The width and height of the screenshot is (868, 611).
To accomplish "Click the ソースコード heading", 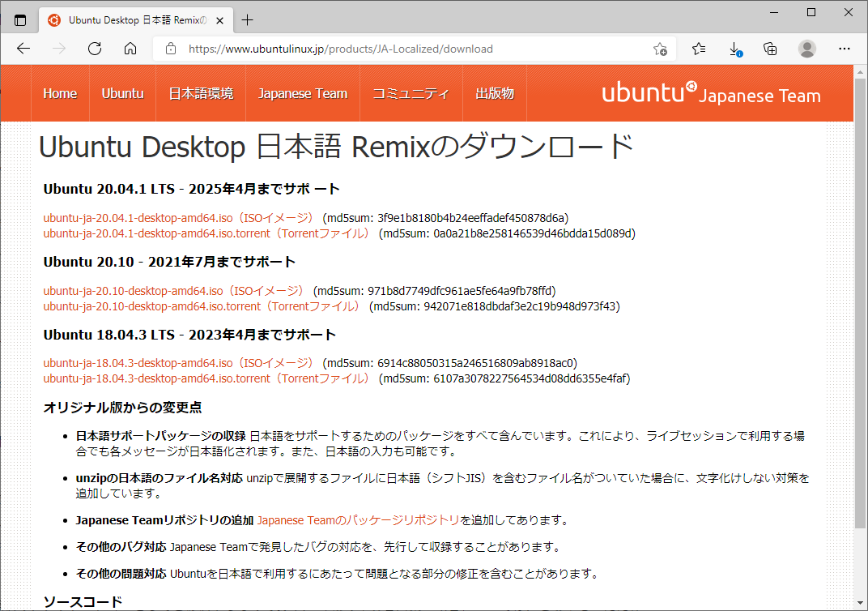I will 83,602.
